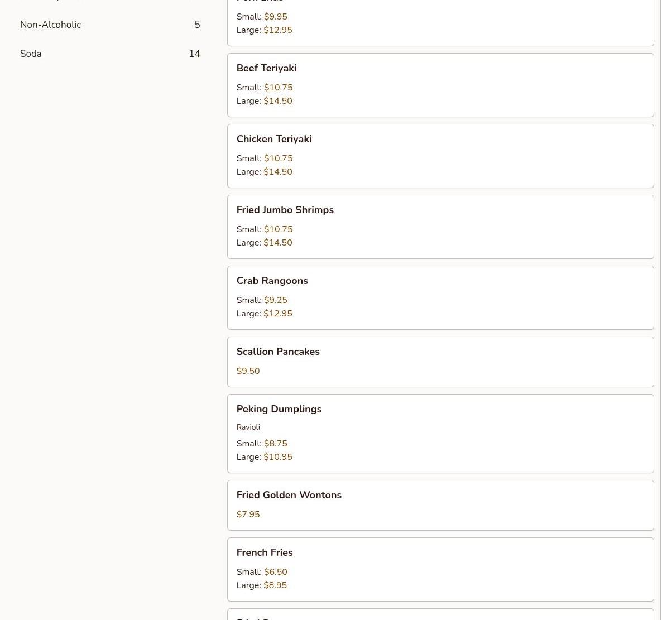Click Peking Dumplings large price $10.95
Image resolution: width=672 pixels, height=620 pixels.
(x=278, y=457)
